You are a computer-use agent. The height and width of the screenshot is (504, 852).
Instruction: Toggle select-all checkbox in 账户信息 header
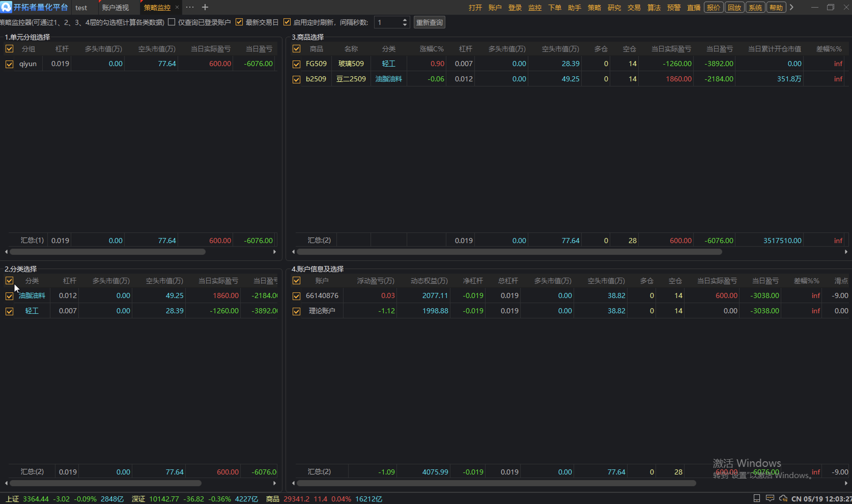[x=296, y=280]
